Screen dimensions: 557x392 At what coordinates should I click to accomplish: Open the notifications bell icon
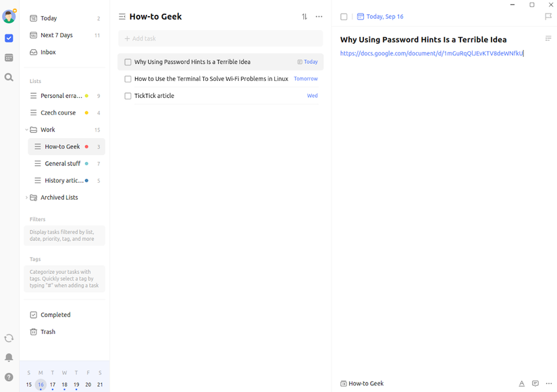click(9, 358)
